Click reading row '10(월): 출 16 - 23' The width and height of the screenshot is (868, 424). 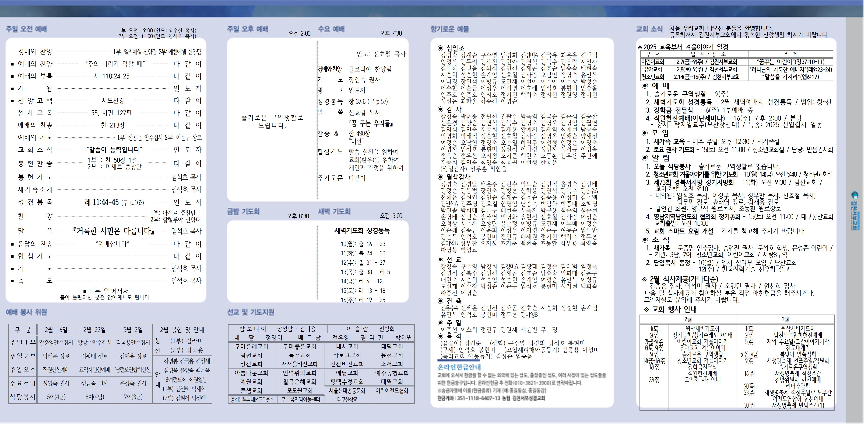tap(363, 244)
